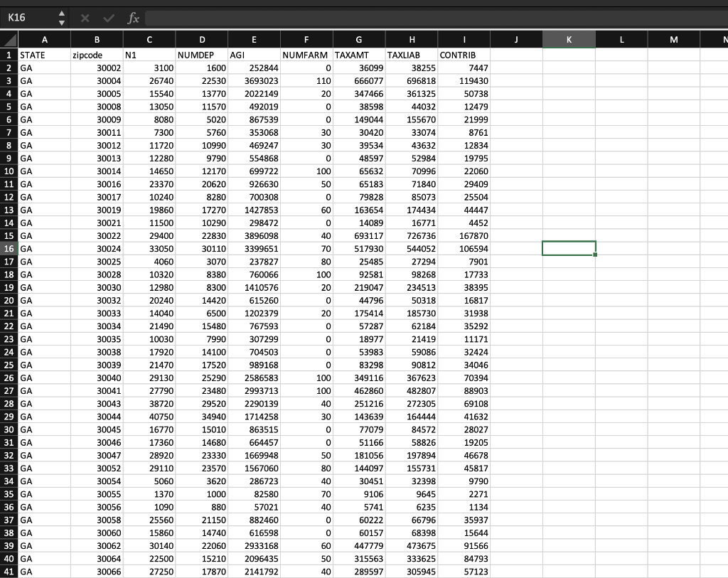Click the cell containing STATE
The height and width of the screenshot is (578, 728).
point(45,55)
